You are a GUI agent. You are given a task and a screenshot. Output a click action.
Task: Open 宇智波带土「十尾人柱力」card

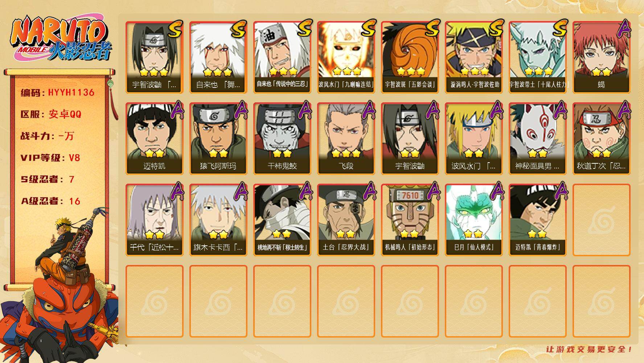pos(537,57)
